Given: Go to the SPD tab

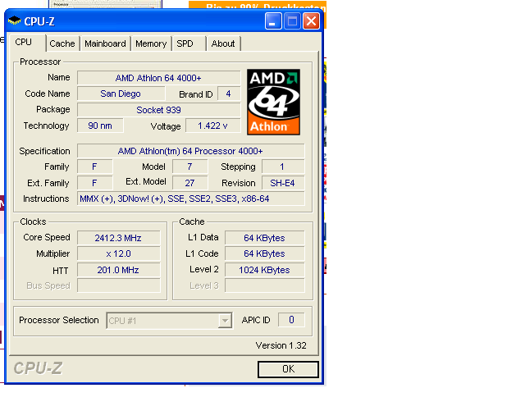Looking at the screenshot, I should tap(185, 43).
